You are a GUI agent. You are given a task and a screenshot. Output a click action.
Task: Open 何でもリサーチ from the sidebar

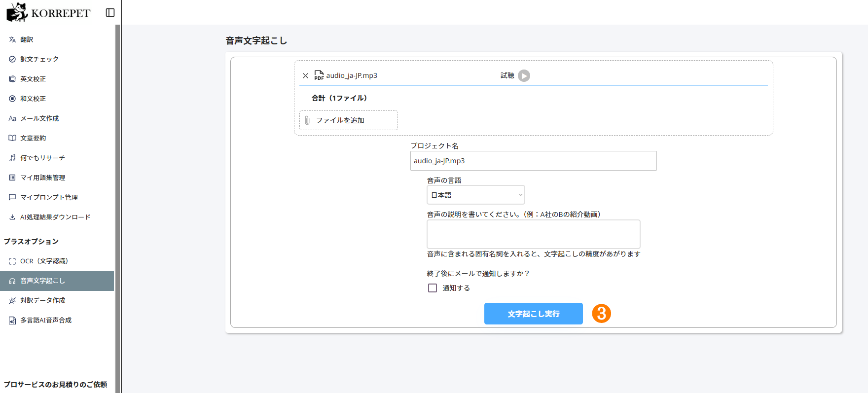coord(57,158)
